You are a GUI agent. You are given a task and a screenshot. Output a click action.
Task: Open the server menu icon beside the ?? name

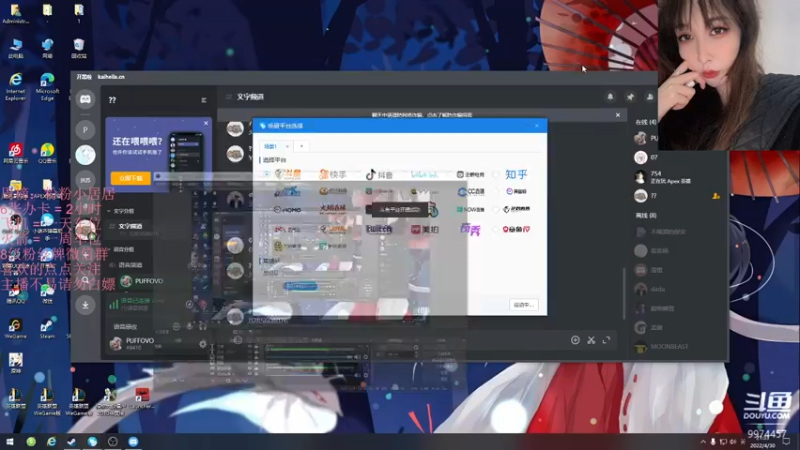pyautogui.click(x=204, y=100)
